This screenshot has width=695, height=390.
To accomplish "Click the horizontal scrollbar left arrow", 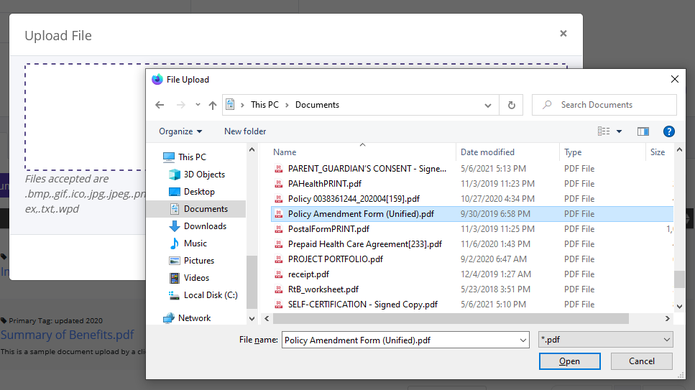I will click(266, 319).
